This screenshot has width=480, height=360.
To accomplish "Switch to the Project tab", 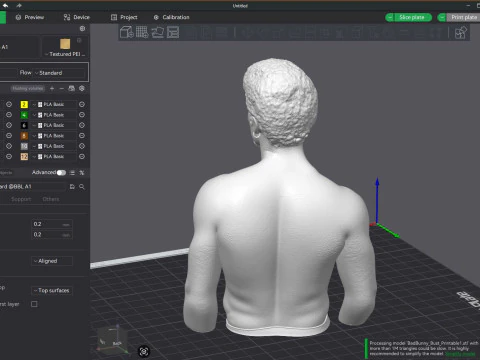I will [x=124, y=17].
